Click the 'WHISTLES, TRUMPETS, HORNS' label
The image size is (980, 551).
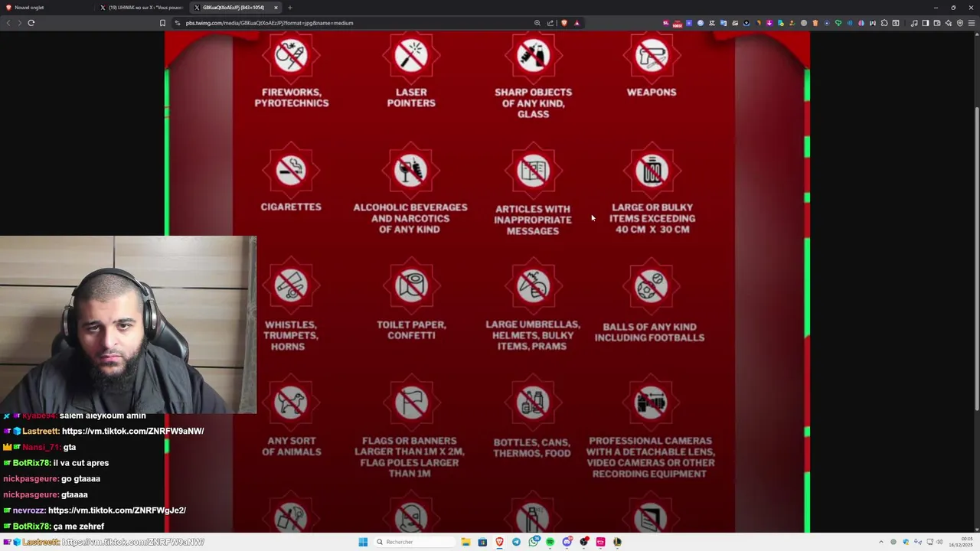coord(291,335)
